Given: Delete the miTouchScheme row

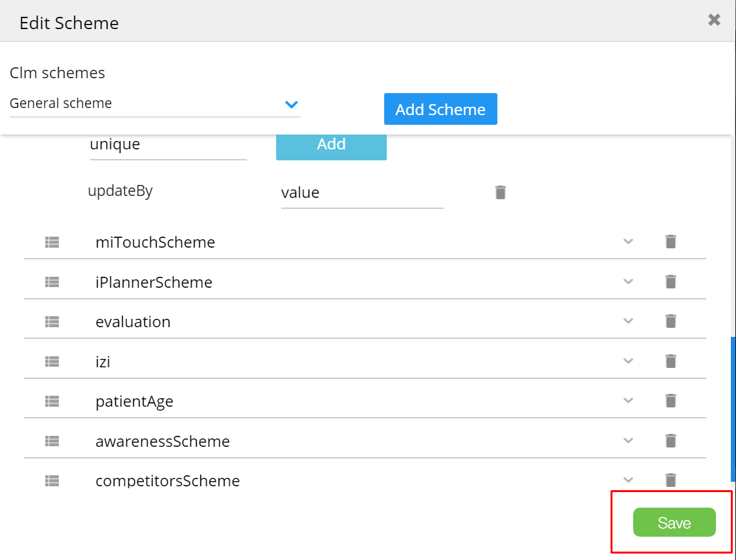Looking at the screenshot, I should tap(671, 242).
